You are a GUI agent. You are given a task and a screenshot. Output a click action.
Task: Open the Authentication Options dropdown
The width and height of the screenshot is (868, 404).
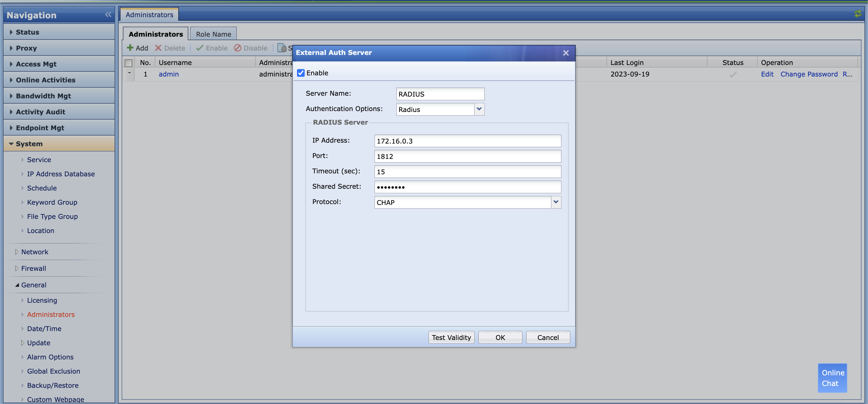tap(479, 109)
